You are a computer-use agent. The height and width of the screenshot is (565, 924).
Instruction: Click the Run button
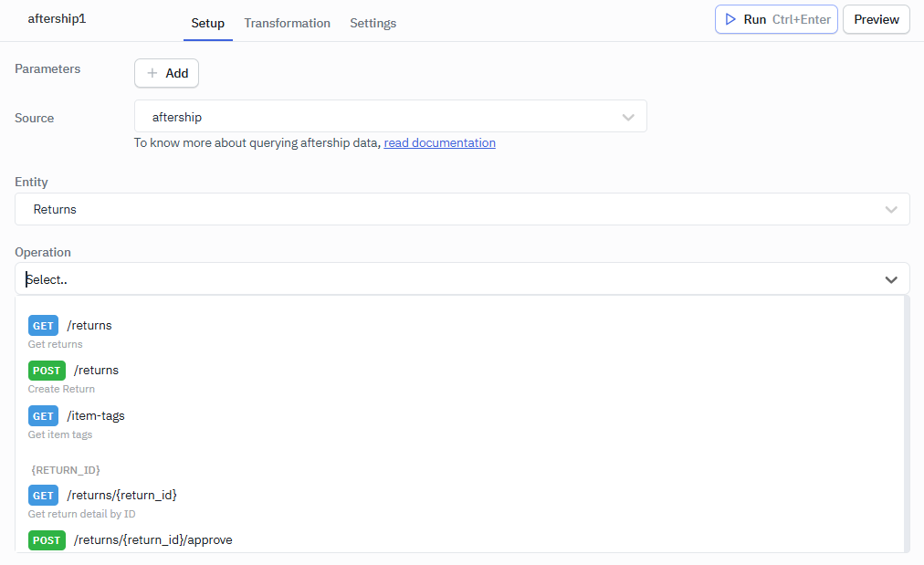776,19
